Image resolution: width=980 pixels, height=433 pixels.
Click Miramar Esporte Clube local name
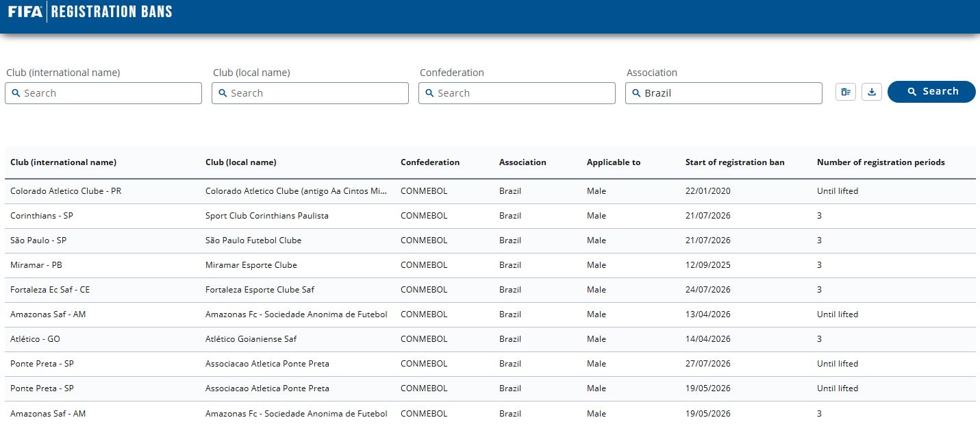(251, 265)
